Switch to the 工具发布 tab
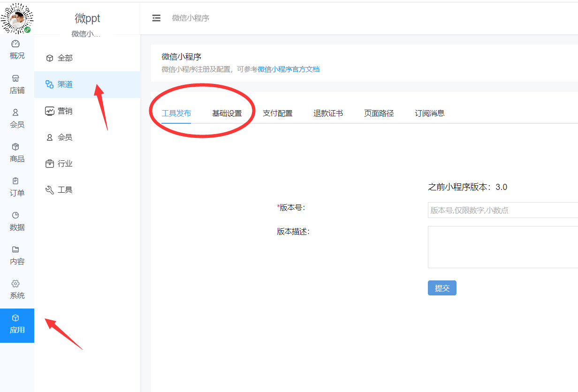 coord(176,113)
